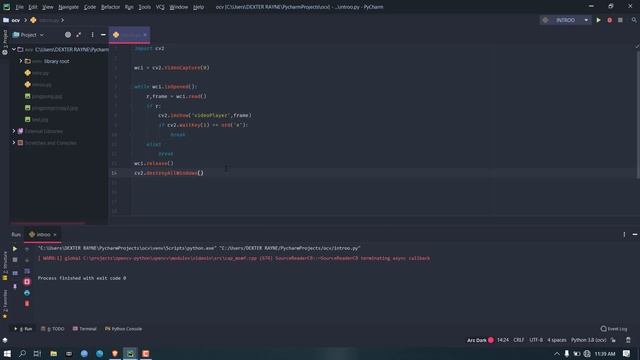
Task: Click the red debug bug icon in top toolbar
Action: coord(609,20)
